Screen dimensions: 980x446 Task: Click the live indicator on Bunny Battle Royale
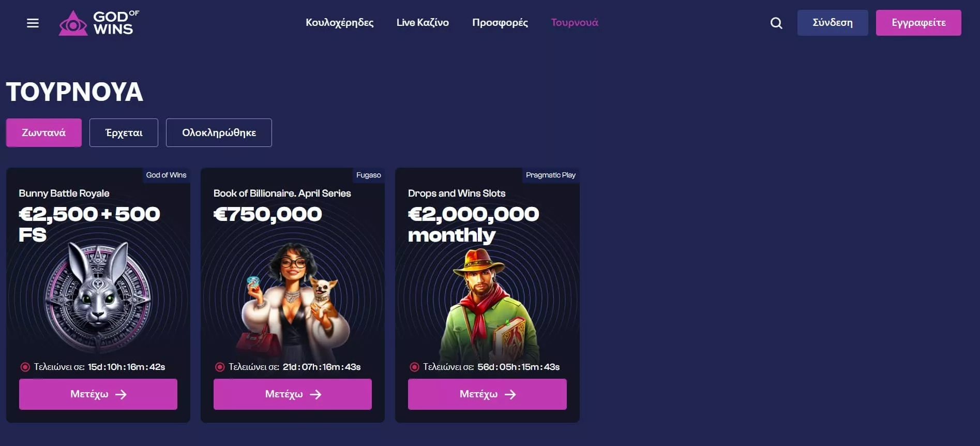(25, 367)
